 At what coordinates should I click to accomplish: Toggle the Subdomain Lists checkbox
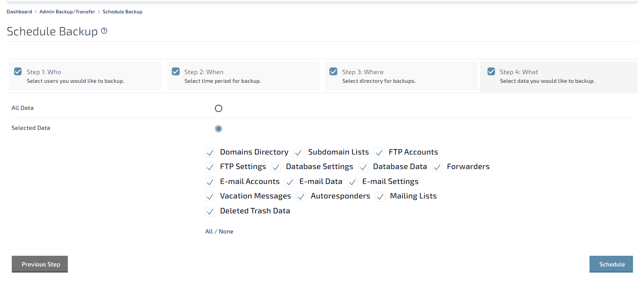298,153
